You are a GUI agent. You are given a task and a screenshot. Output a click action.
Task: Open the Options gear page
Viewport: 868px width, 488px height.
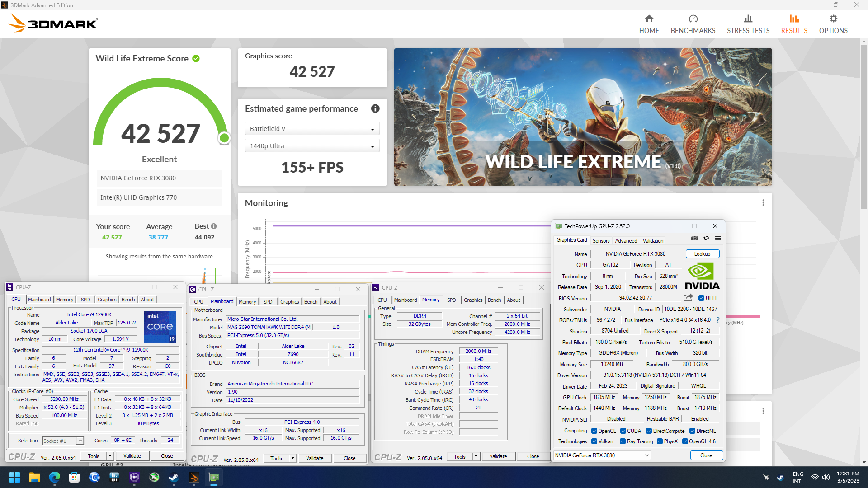point(833,24)
